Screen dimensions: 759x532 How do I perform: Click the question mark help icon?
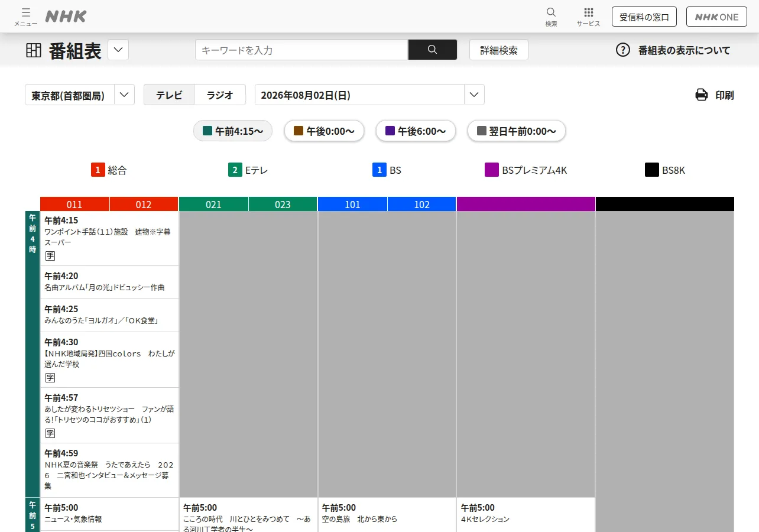coord(623,50)
